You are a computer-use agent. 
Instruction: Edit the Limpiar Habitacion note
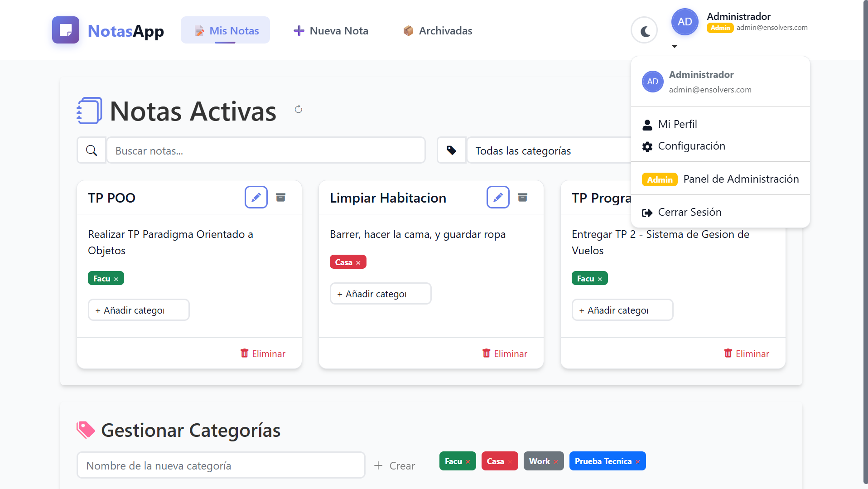pyautogui.click(x=498, y=198)
